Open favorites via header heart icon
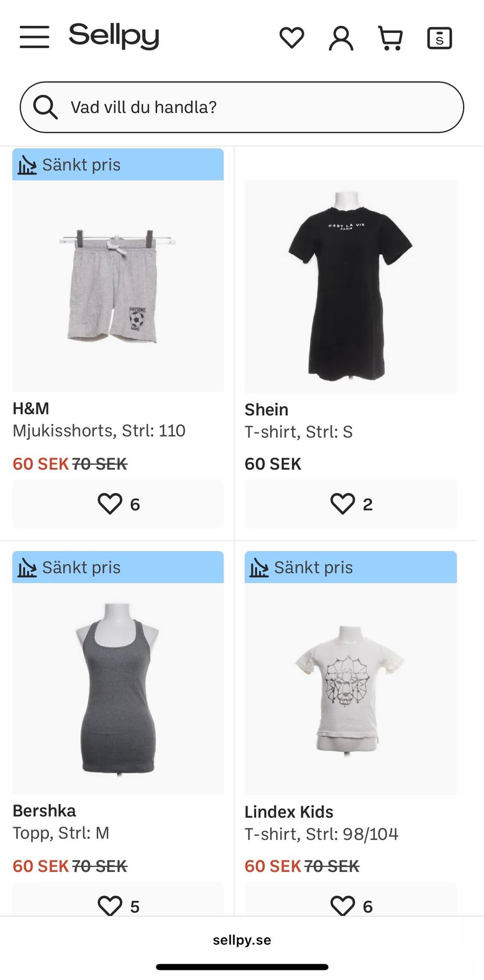This screenshot has height=980, width=484. click(291, 38)
